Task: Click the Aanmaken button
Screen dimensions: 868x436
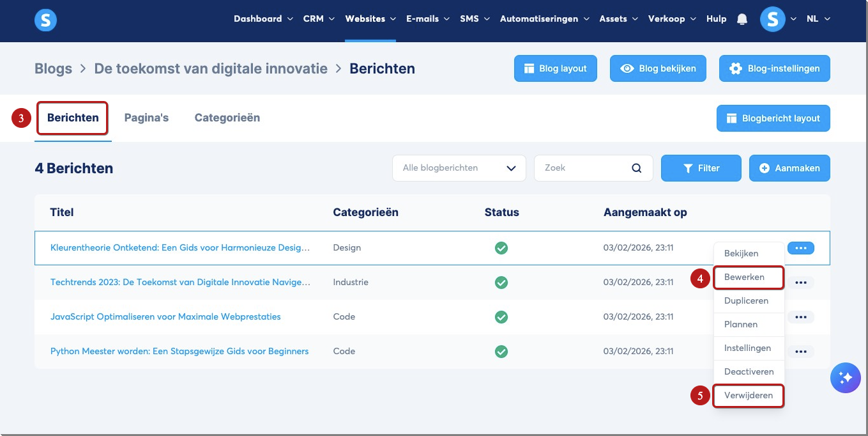Action: coord(789,168)
